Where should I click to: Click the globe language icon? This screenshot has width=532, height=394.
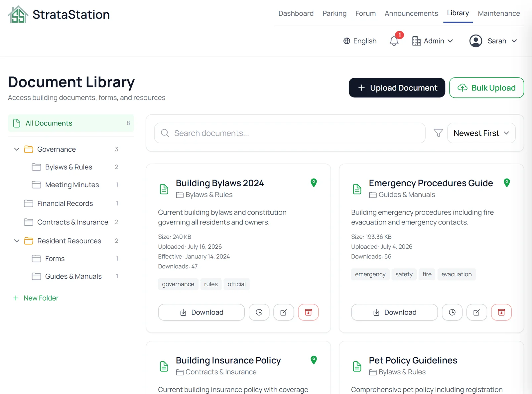(x=347, y=41)
